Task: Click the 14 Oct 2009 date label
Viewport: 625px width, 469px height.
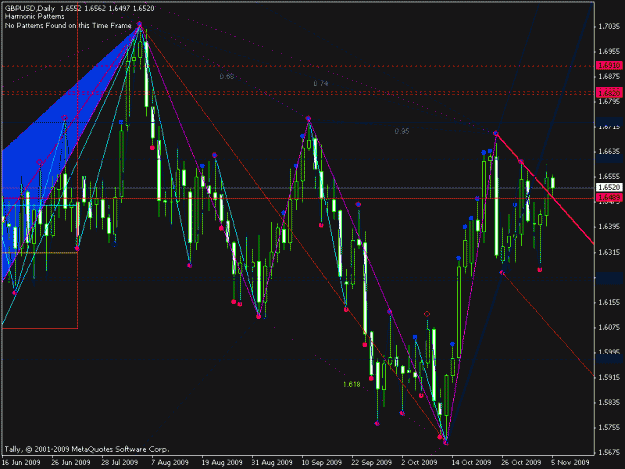Action: coord(472,463)
